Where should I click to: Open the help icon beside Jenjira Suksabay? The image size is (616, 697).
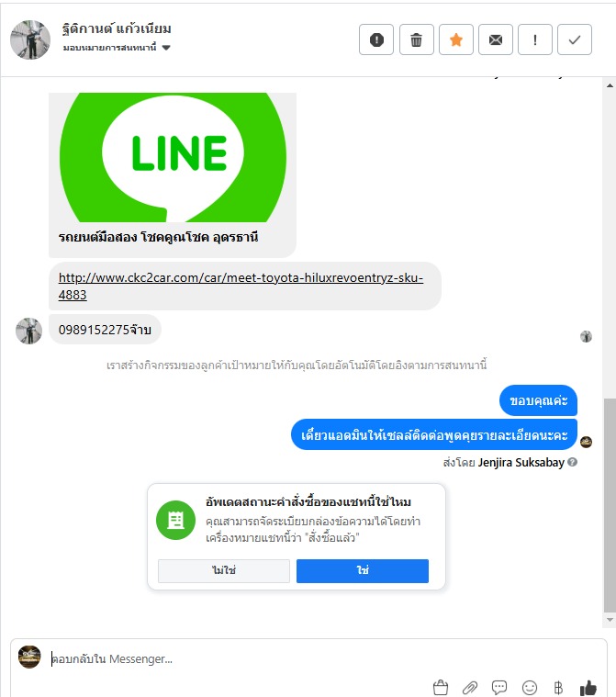[x=573, y=462]
